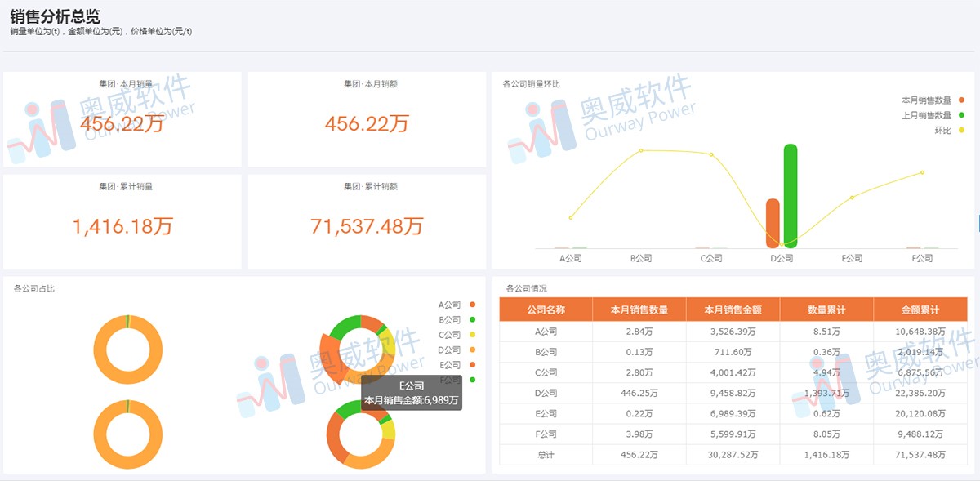Click the E公司 legend dot
This screenshot has width=980, height=481.
(472, 364)
